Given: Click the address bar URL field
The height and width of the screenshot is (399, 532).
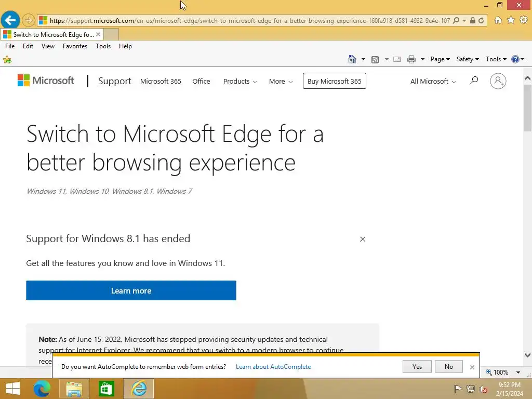Looking at the screenshot, I should click(250, 20).
